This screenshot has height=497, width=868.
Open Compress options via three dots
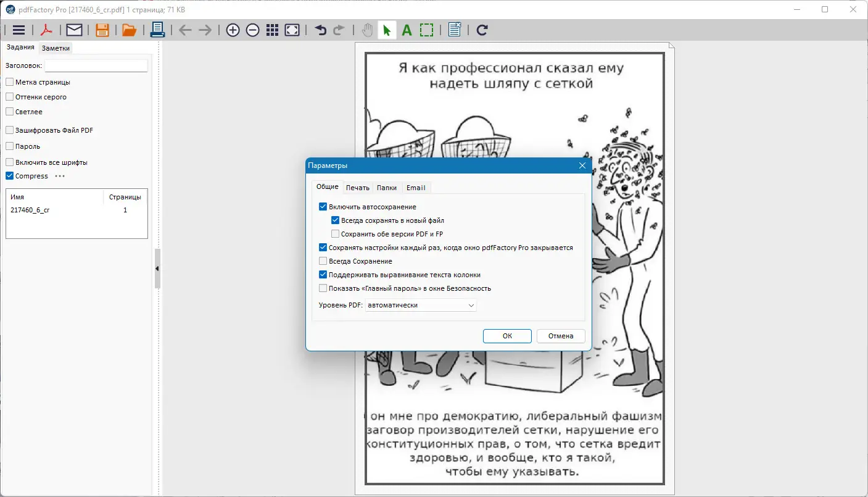tap(60, 176)
